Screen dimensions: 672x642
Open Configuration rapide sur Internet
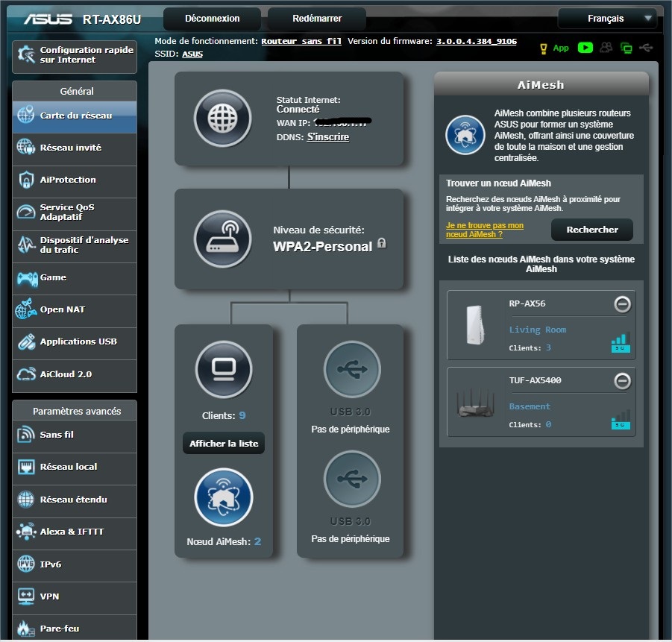tap(75, 56)
